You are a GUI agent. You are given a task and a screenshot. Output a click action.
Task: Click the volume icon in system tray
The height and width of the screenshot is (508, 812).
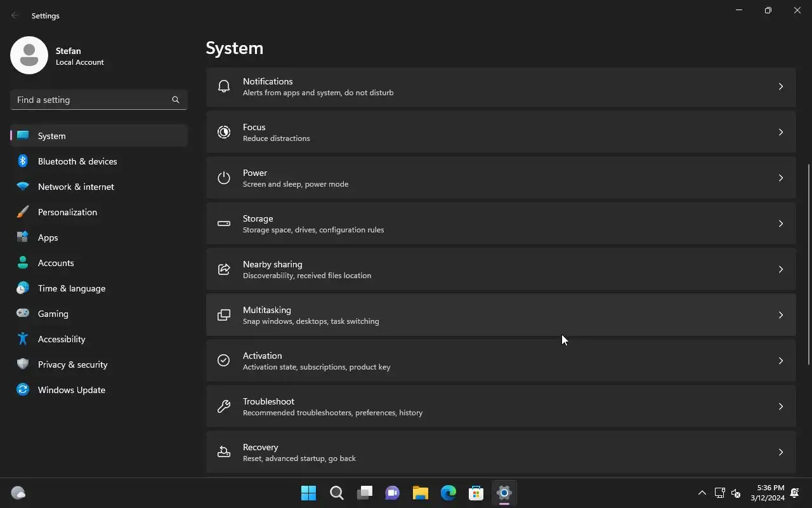(736, 493)
